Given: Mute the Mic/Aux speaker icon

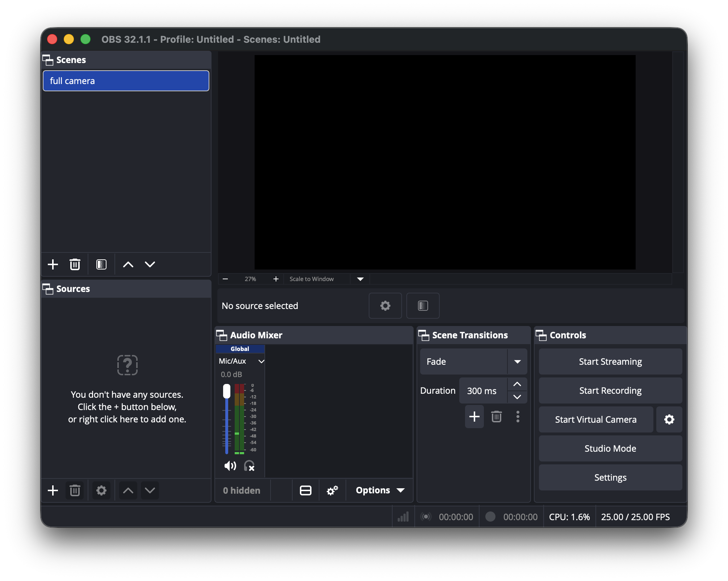Looking at the screenshot, I should tap(230, 466).
